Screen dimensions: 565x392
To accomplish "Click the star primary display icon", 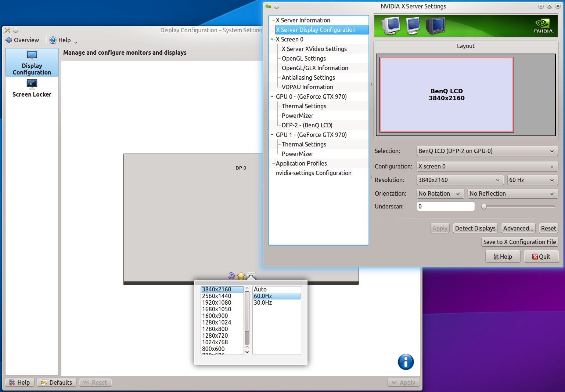I will pyautogui.click(x=241, y=276).
